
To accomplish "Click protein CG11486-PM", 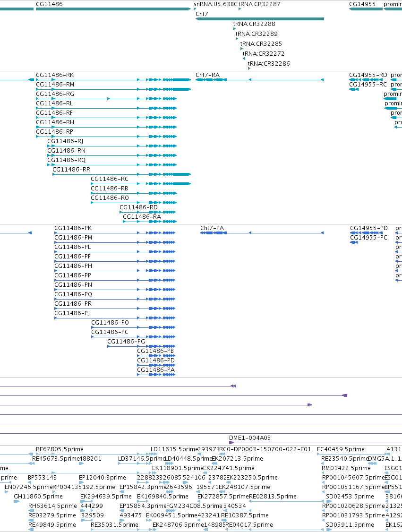I will [73, 238].
